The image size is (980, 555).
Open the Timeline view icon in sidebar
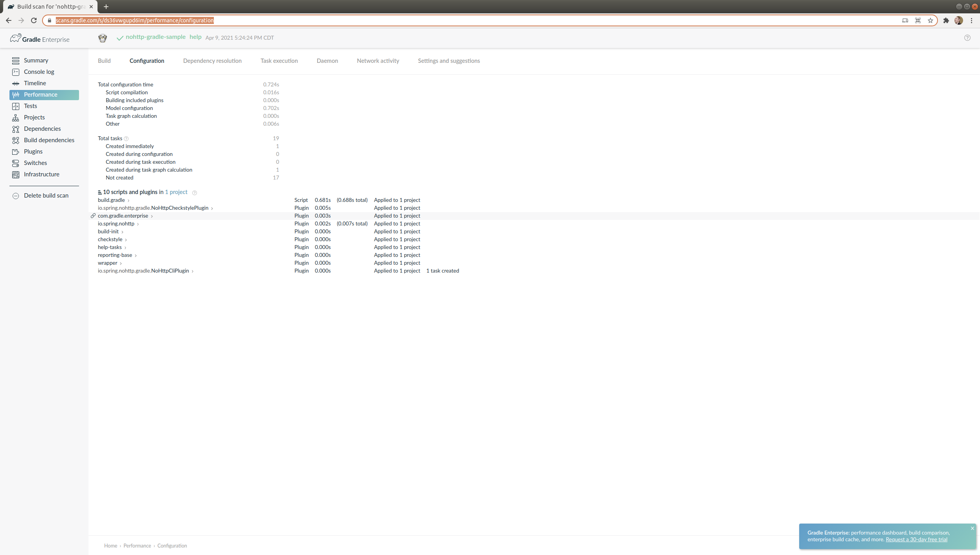coord(16,83)
